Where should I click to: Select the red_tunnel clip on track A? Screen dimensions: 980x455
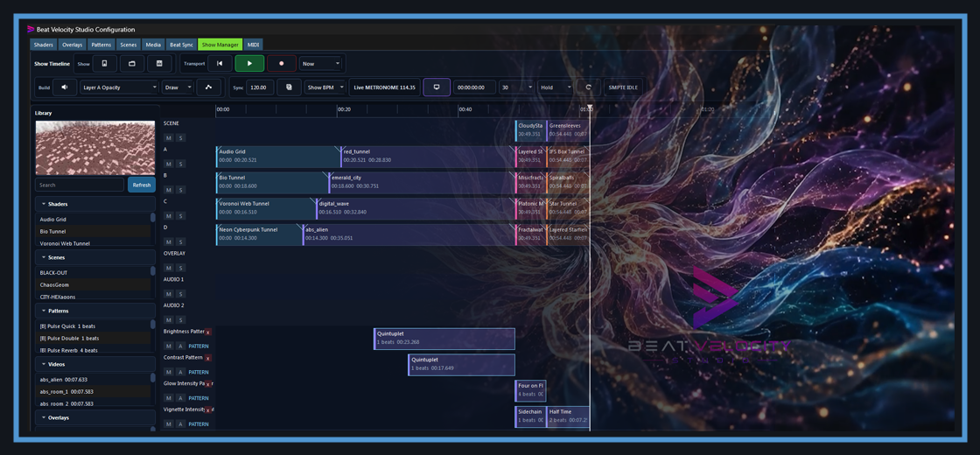tap(427, 157)
